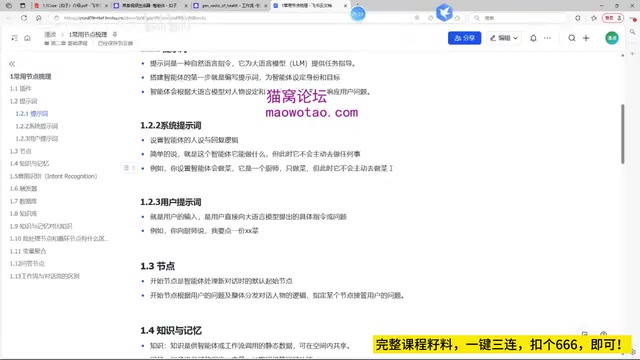Switch to the second browser tab
The width and height of the screenshot is (640, 360).
click(x=150, y=6)
